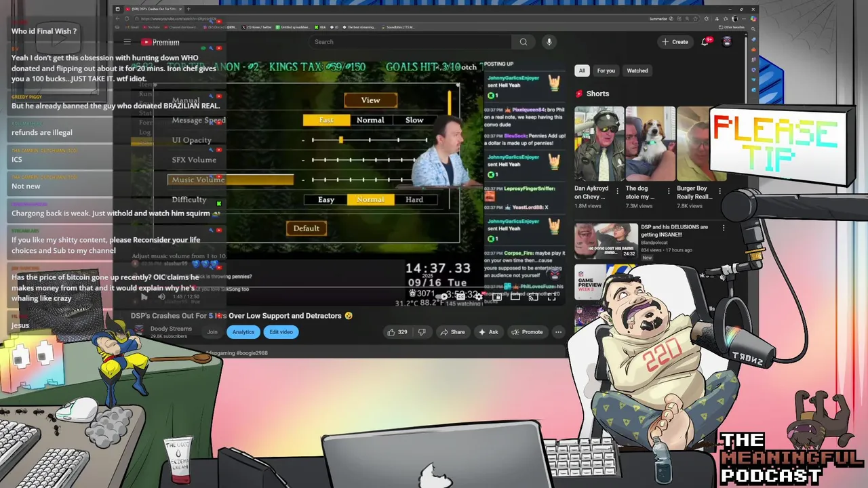Open options for DSP and his DELUSIONS video

[x=724, y=228]
